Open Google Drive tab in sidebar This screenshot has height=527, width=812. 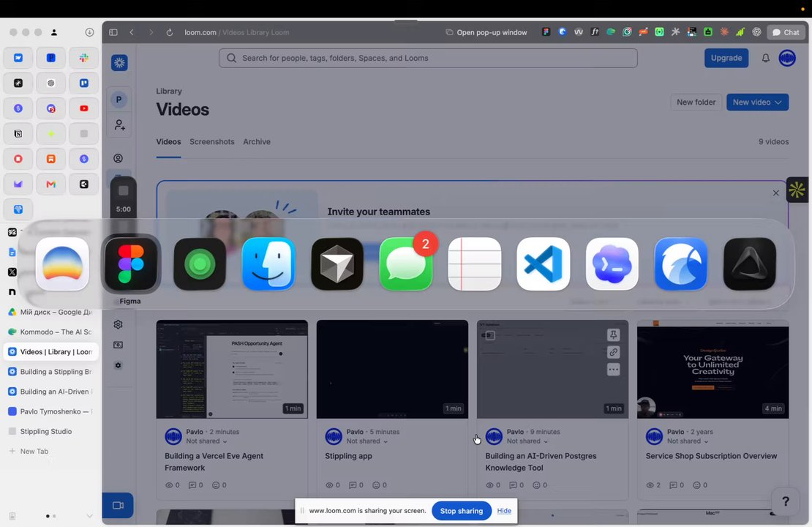[x=50, y=312]
